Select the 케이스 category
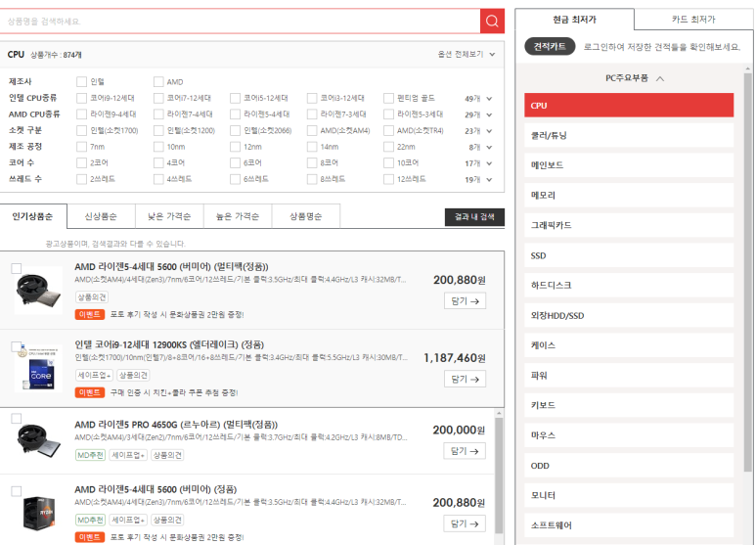The height and width of the screenshot is (545, 756). coord(629,345)
